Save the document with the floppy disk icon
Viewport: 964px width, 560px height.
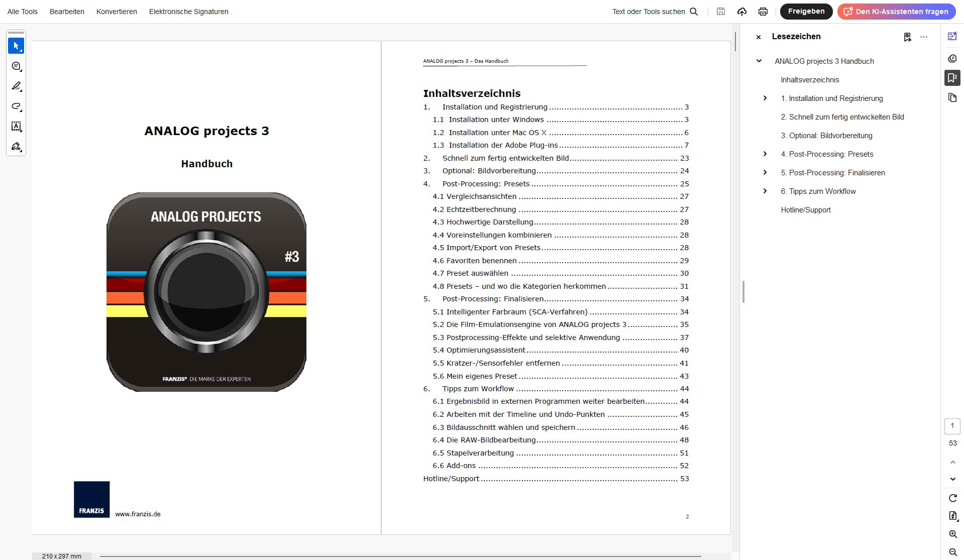click(x=721, y=12)
